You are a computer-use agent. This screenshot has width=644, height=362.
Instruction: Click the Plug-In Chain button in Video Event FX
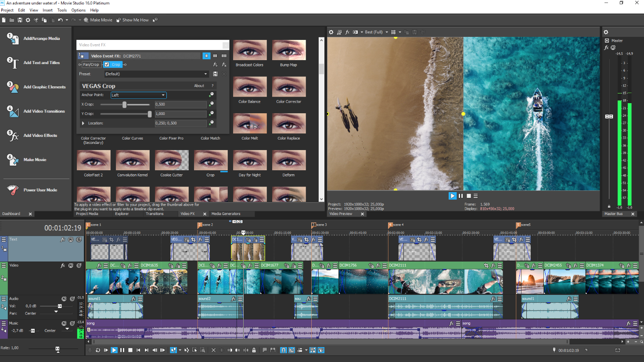215,65
